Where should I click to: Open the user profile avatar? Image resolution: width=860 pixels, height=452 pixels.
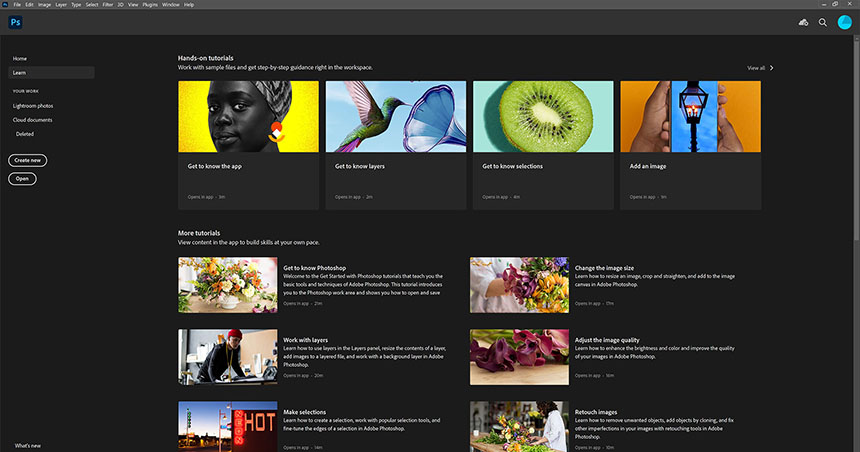click(845, 22)
